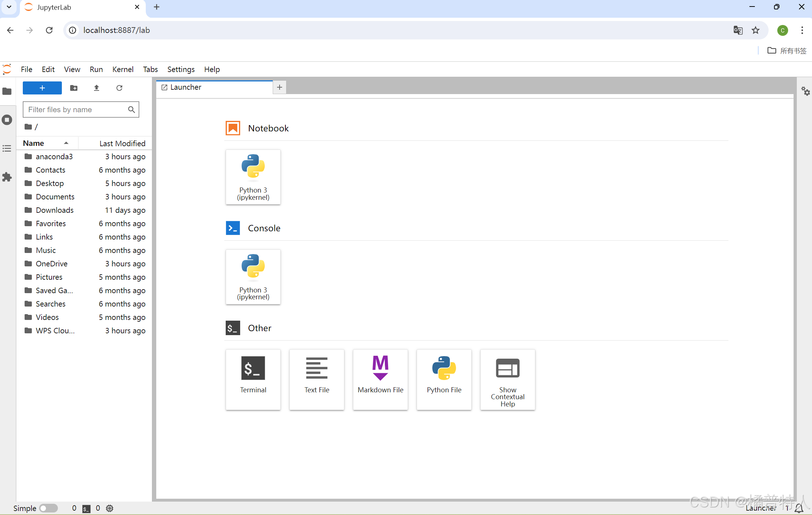Open the browser tab search dropdown arrow

9,7
